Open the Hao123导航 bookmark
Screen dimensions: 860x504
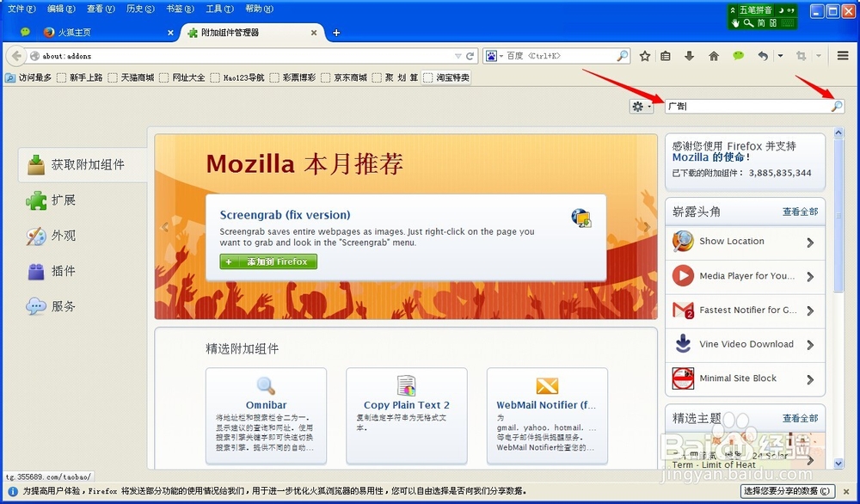click(x=237, y=78)
